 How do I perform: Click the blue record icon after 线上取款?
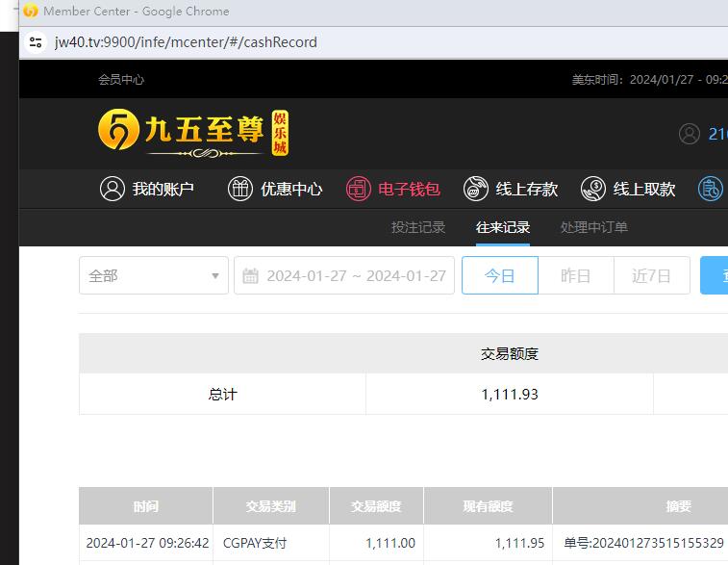[x=711, y=189]
